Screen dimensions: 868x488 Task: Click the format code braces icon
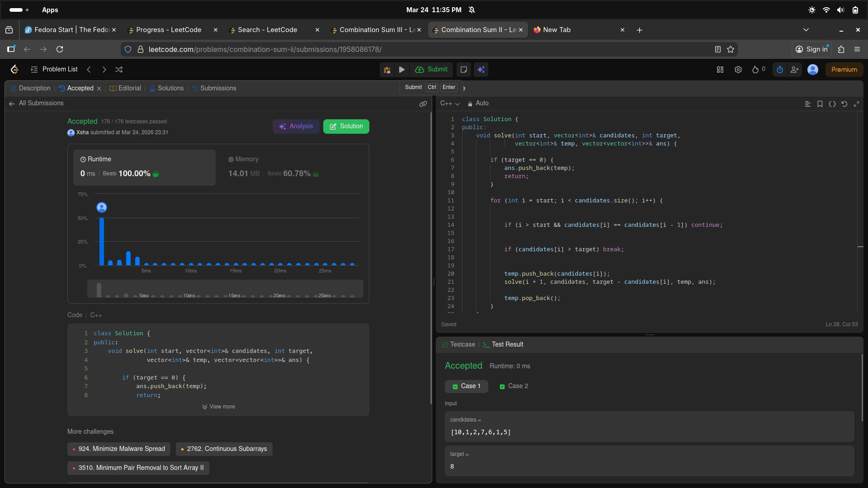(832, 104)
